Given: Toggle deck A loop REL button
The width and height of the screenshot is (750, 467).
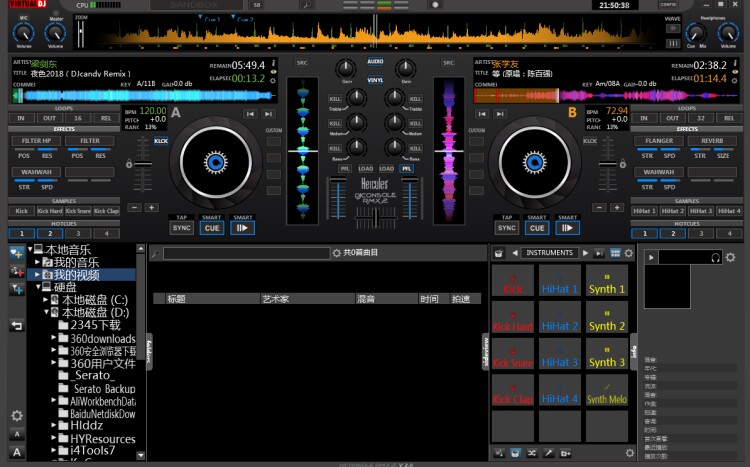Looking at the screenshot, I should coord(106,118).
